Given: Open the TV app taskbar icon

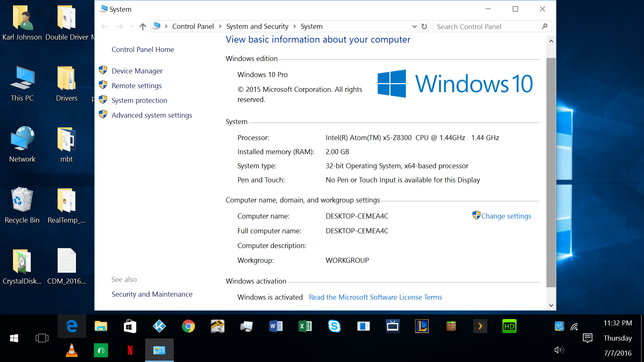Looking at the screenshot, I should point(393,326).
